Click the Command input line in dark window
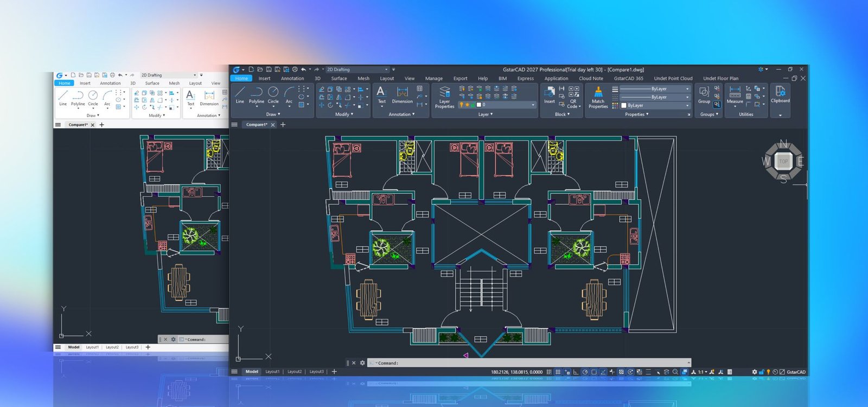This screenshot has width=868, height=407. pos(529,363)
